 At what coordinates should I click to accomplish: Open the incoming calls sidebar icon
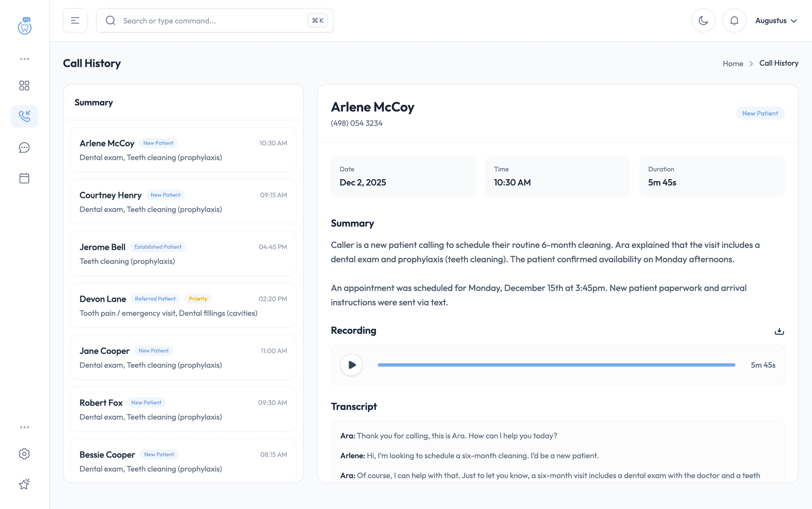click(25, 116)
